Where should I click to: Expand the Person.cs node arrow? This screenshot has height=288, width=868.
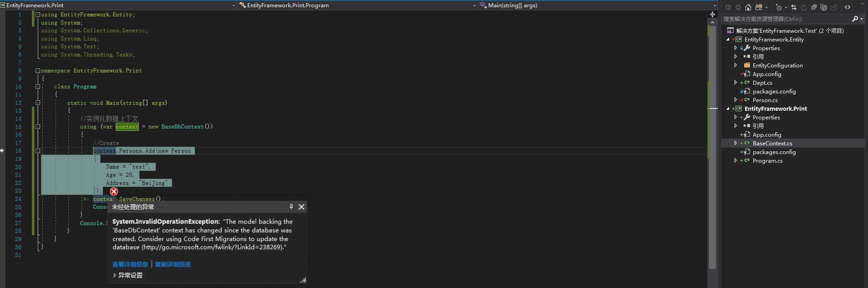(x=735, y=100)
